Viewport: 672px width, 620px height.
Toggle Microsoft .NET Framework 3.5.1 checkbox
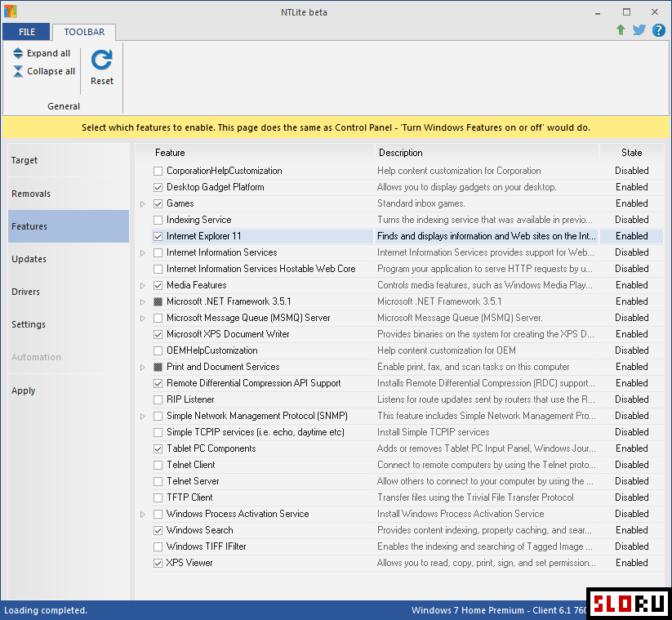pos(158,302)
